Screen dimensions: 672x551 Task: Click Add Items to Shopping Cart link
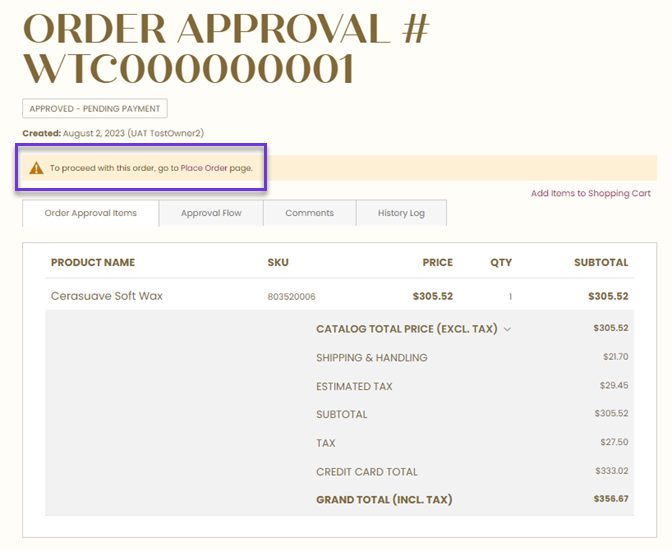click(x=591, y=193)
